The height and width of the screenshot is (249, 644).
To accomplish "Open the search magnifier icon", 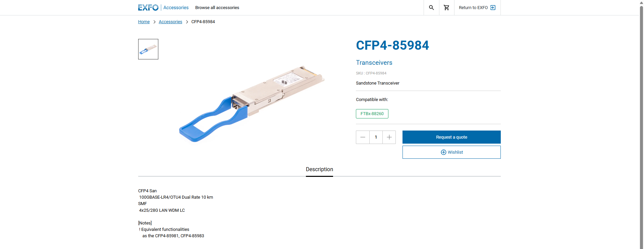I will click(431, 7).
